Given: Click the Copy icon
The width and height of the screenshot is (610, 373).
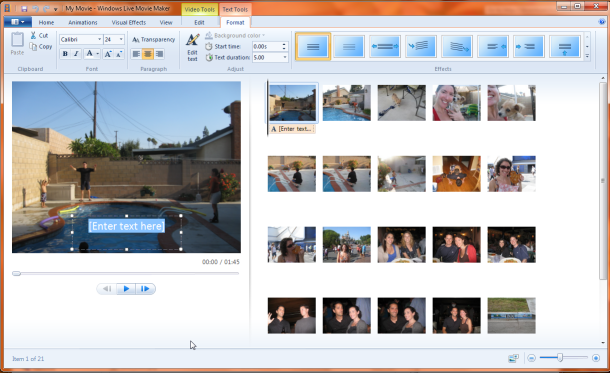Looking at the screenshot, I should pyautogui.click(x=33, y=46).
